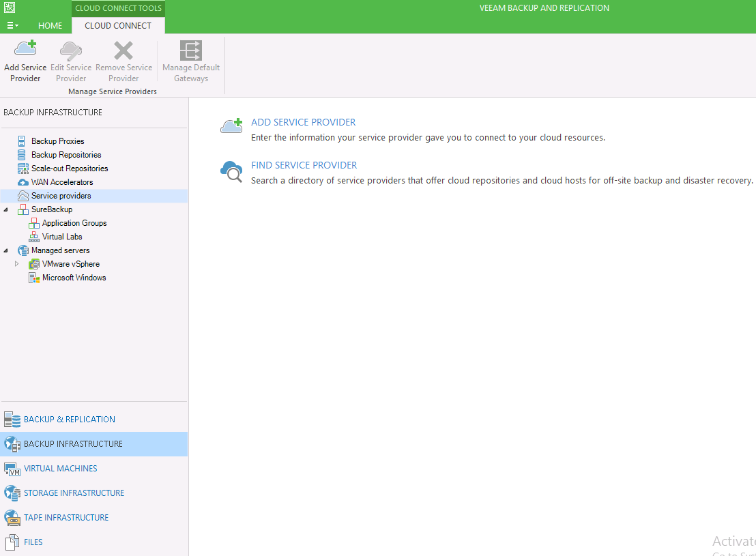The image size is (756, 556).
Task: Open Backup Proxies in the tree
Action: tap(58, 141)
